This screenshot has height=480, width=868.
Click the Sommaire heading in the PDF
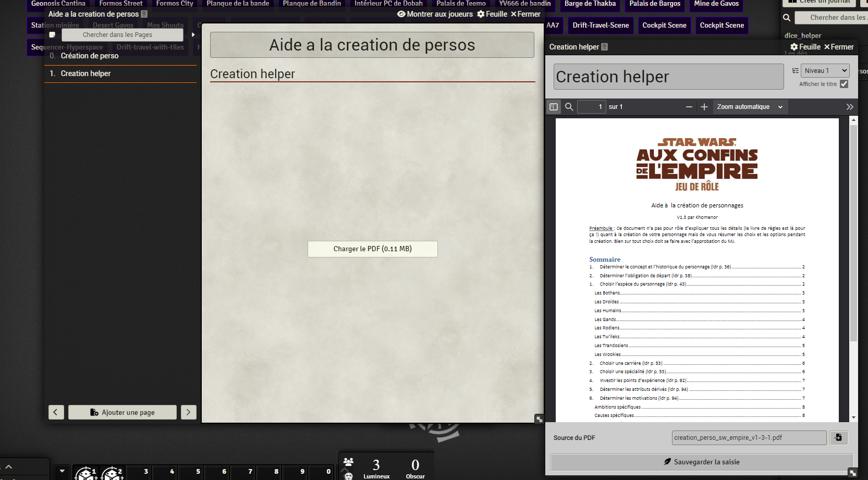pos(605,259)
